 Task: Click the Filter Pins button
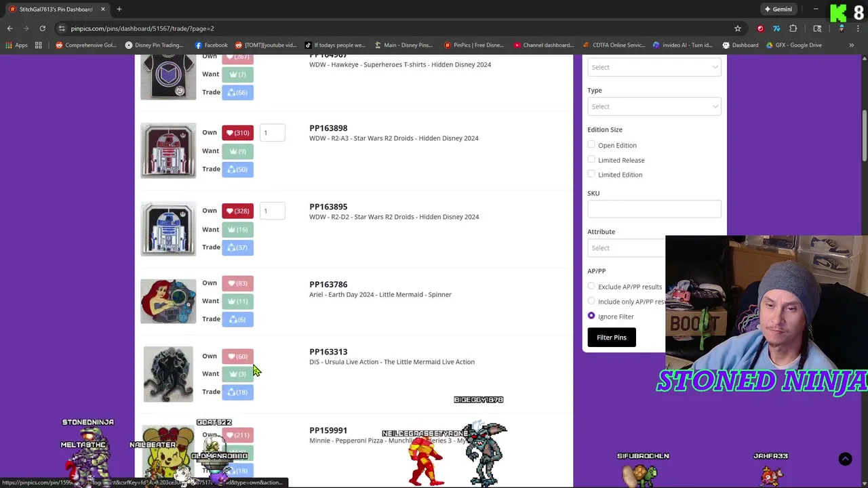point(612,338)
